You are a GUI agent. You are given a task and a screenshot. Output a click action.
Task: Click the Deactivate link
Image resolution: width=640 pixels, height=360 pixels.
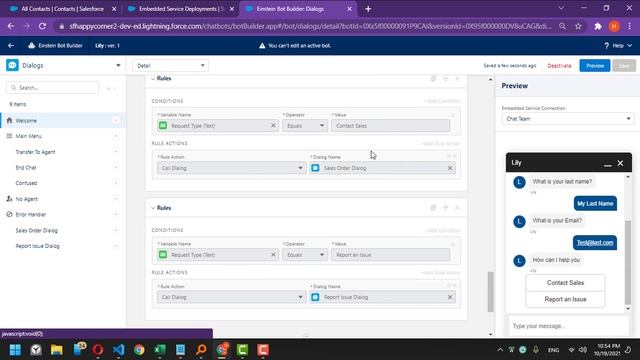559,66
